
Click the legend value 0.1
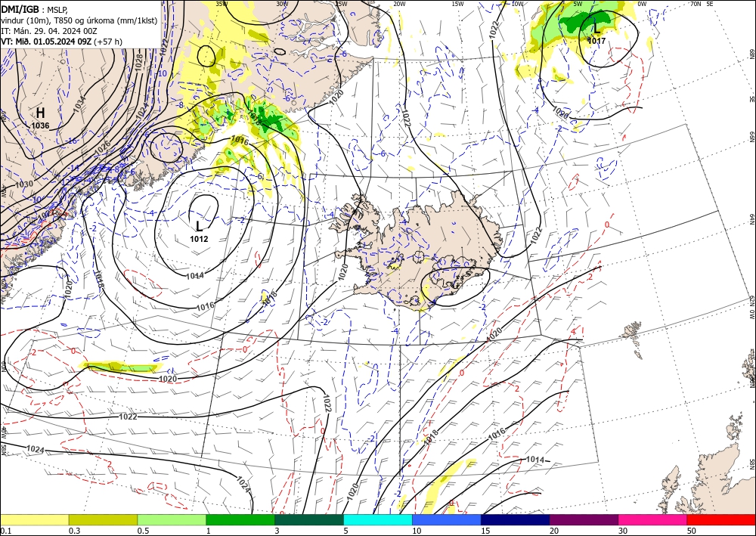click(5, 531)
